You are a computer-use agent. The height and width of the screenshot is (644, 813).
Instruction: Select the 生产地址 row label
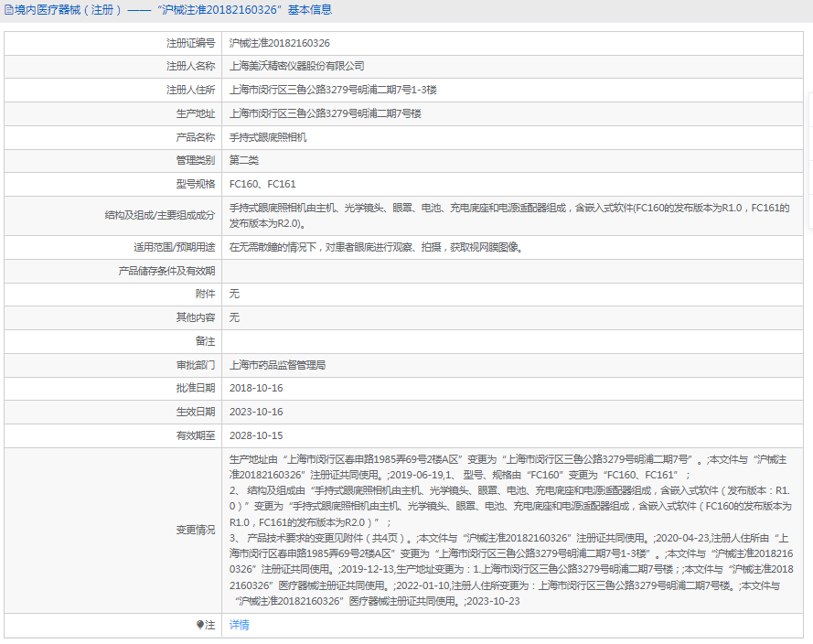pos(196,113)
